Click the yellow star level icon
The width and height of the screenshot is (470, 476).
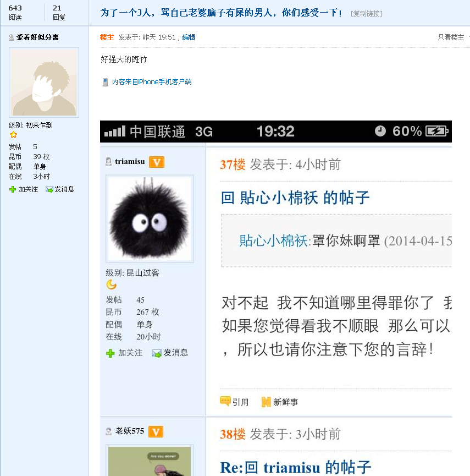[13, 134]
